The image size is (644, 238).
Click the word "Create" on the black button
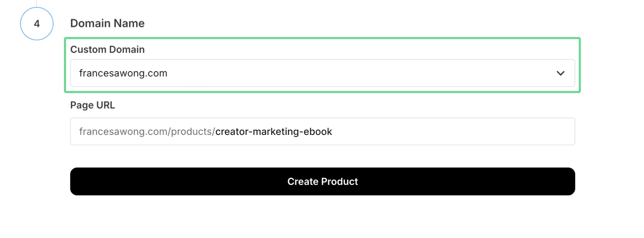303,182
